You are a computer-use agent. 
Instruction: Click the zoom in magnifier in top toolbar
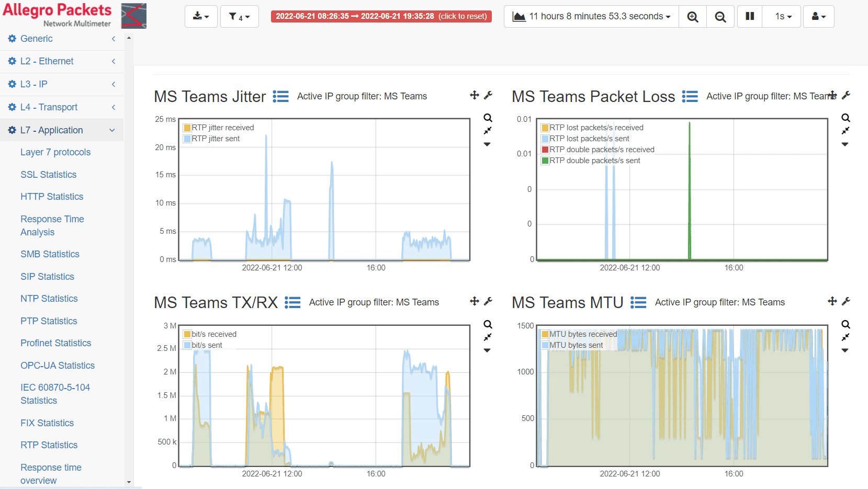pyautogui.click(x=693, y=17)
